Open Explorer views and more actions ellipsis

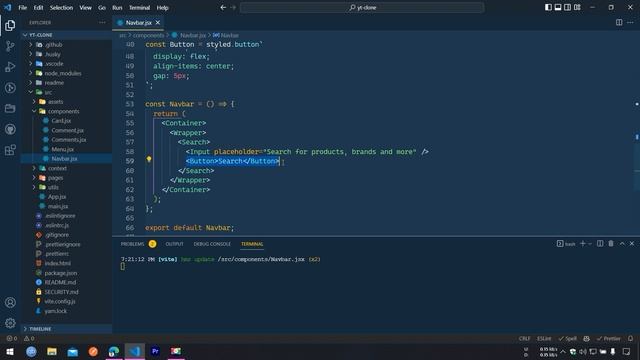[x=102, y=22]
